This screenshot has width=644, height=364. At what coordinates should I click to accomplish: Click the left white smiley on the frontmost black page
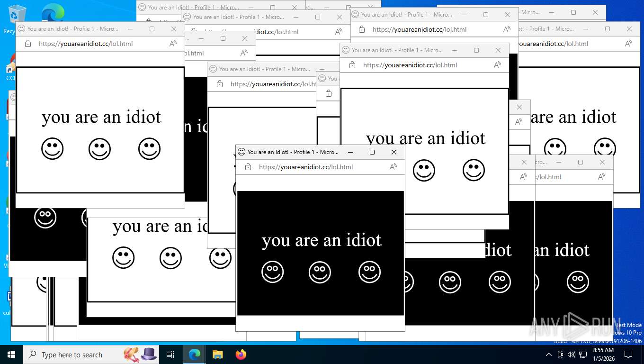click(x=273, y=273)
